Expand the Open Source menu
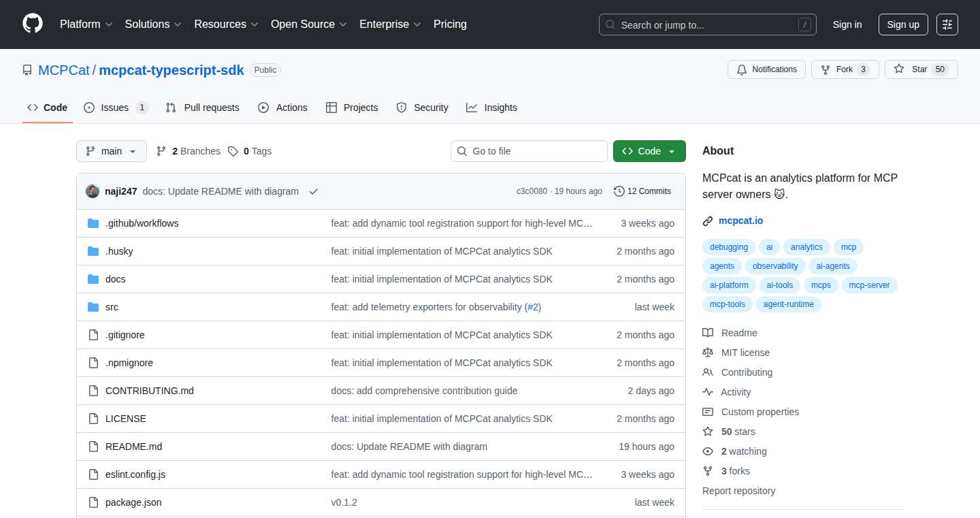The image size is (980, 518). (x=309, y=25)
